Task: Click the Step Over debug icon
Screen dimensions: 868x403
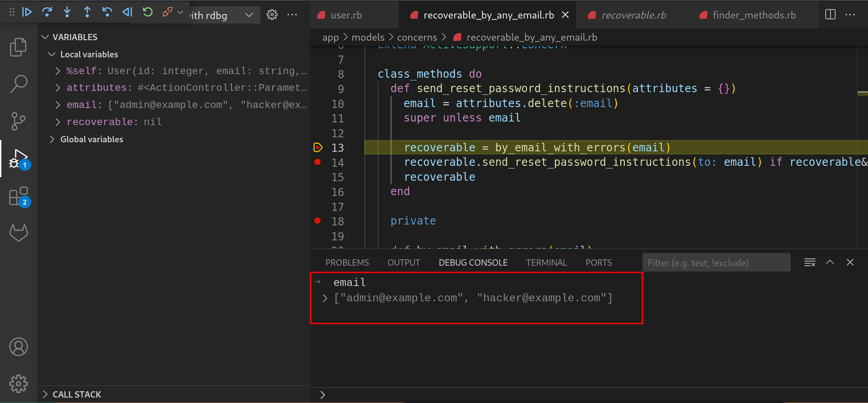Action: pyautogui.click(x=47, y=12)
